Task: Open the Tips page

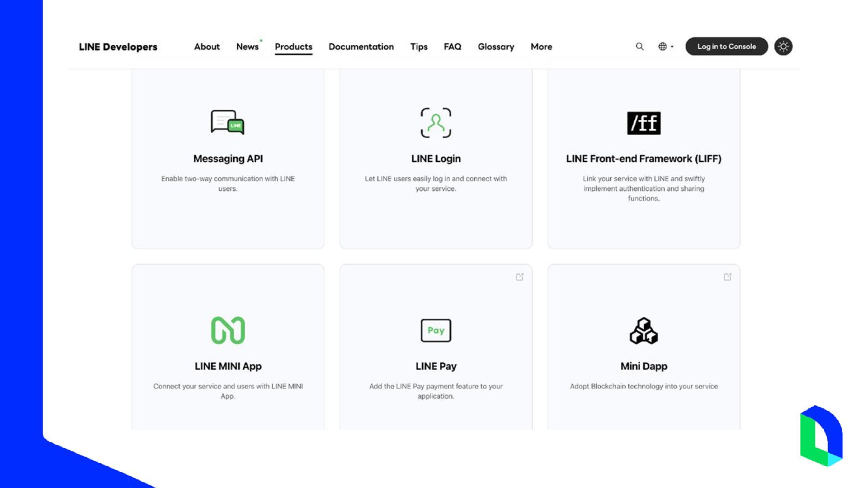Action: click(419, 47)
